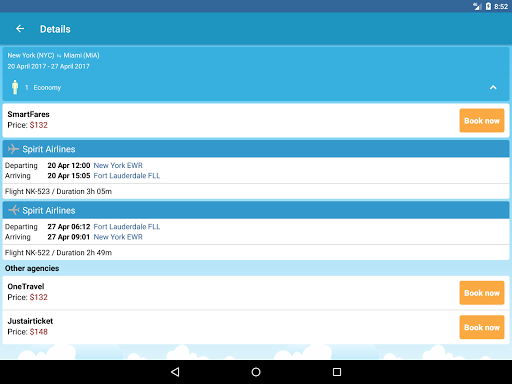Open Android back navigation button
Image resolution: width=512 pixels, height=384 pixels.
tap(175, 372)
